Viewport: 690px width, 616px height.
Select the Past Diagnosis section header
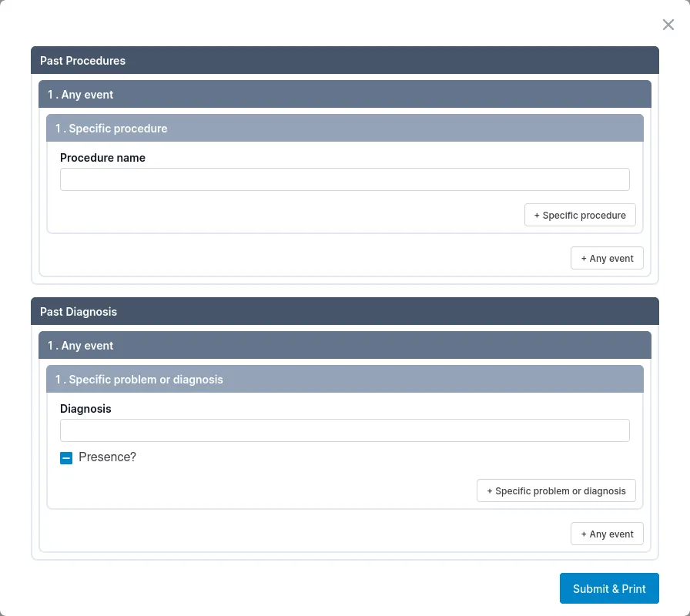point(344,311)
